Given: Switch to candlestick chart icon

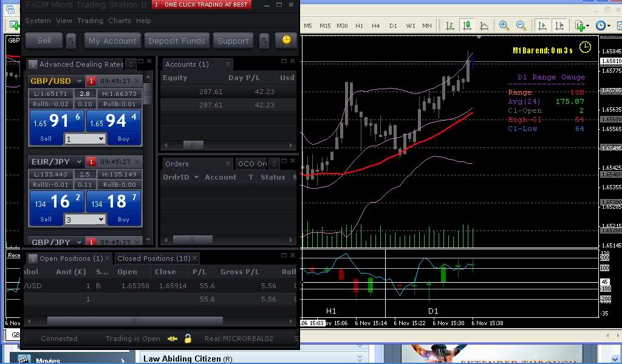Looking at the screenshot, I should (467, 25).
